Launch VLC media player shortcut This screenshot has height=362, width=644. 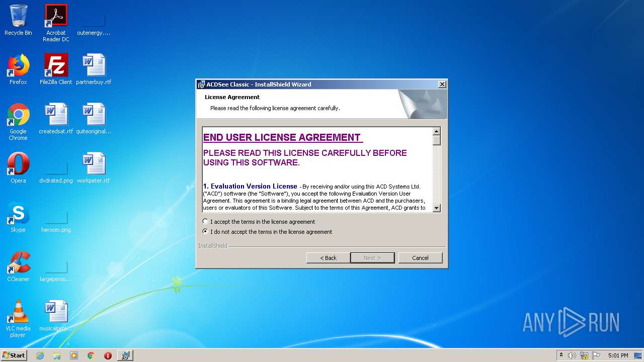click(18, 319)
